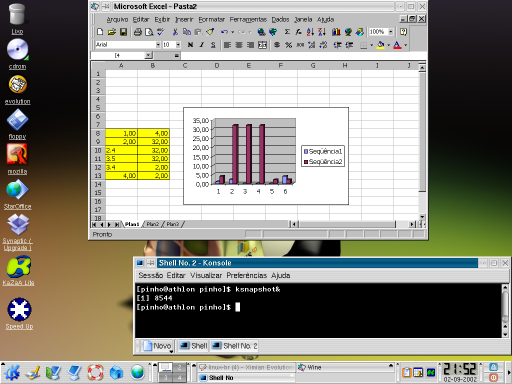Open the Name Box dropdown arrow

148,55
